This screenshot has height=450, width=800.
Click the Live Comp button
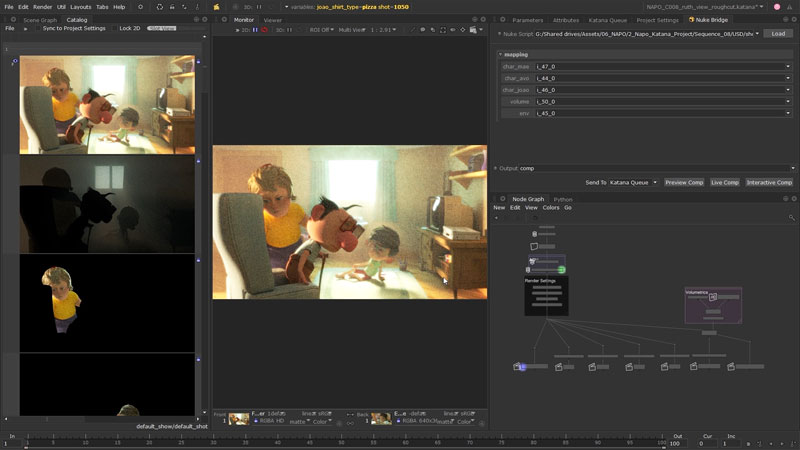click(x=724, y=183)
